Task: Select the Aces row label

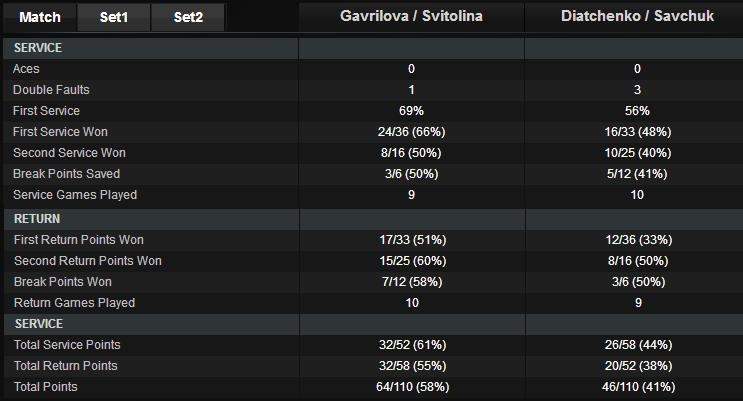Action: [26, 68]
